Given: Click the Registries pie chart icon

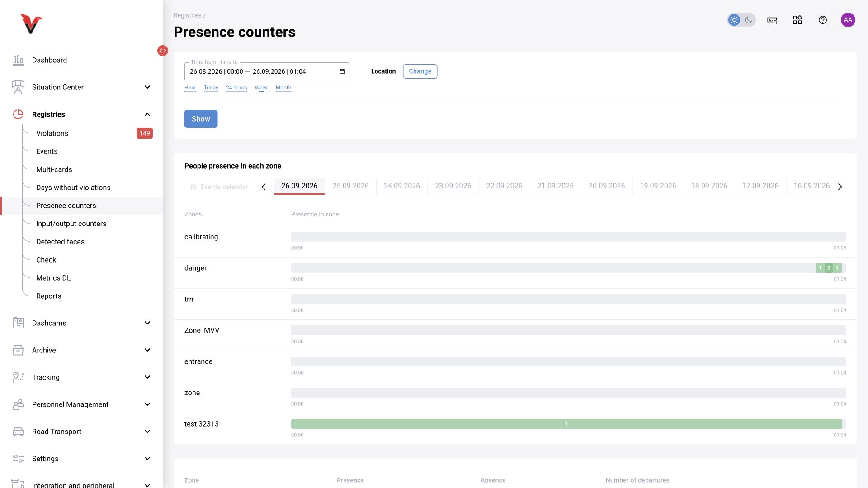Looking at the screenshot, I should pyautogui.click(x=18, y=114).
